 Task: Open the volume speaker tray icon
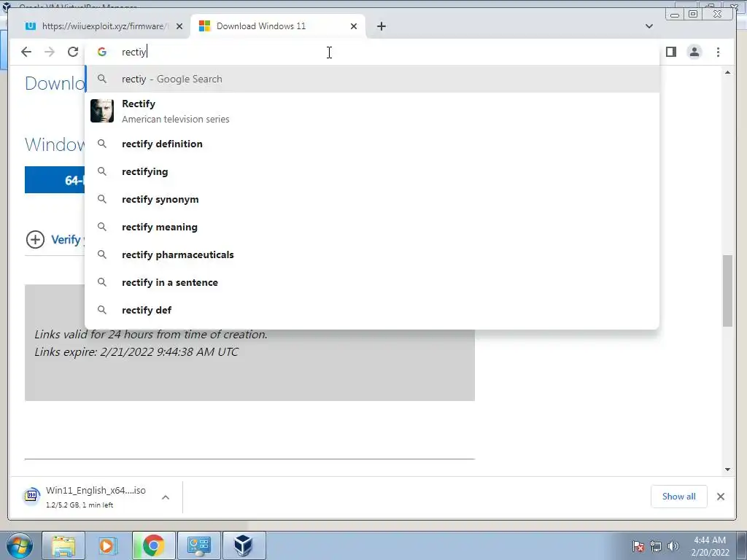(673, 546)
